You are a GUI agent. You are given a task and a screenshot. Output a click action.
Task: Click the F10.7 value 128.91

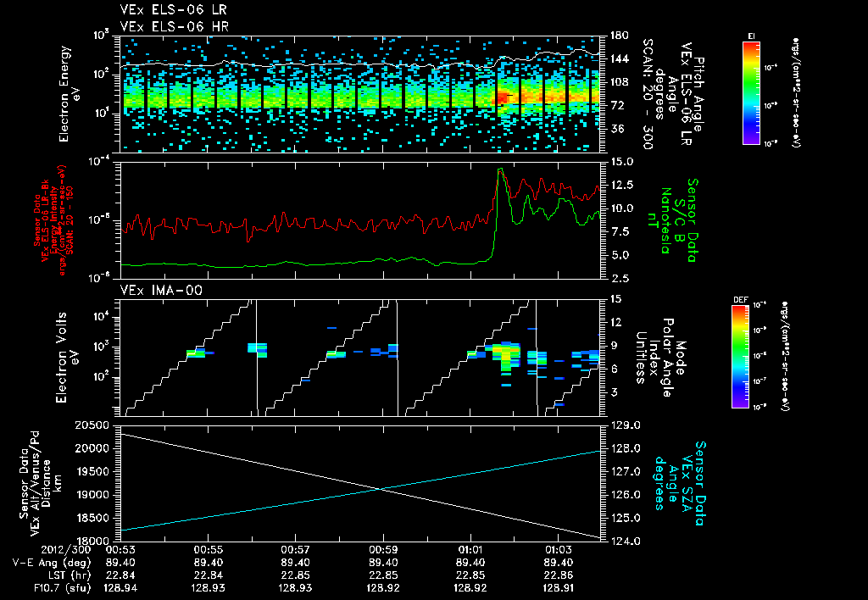pyautogui.click(x=559, y=588)
